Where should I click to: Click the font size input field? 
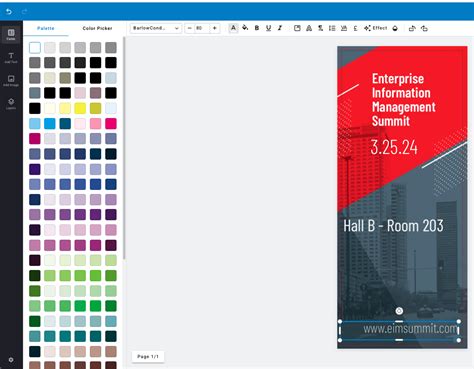pos(202,28)
